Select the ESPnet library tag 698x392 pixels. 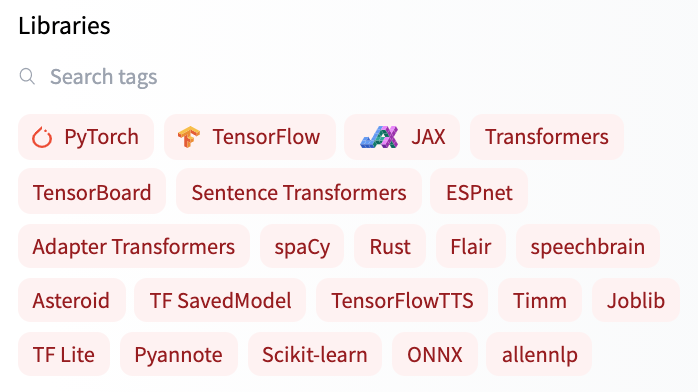click(479, 192)
